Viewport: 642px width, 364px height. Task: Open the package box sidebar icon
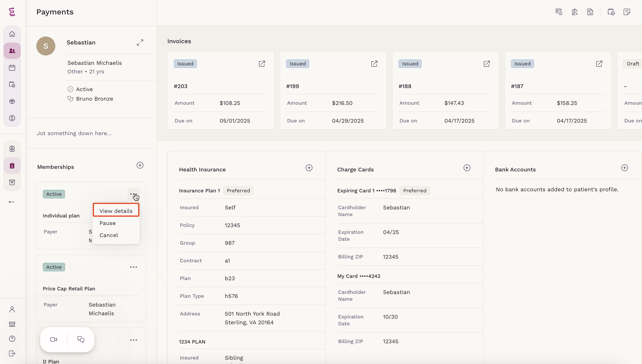tap(12, 101)
